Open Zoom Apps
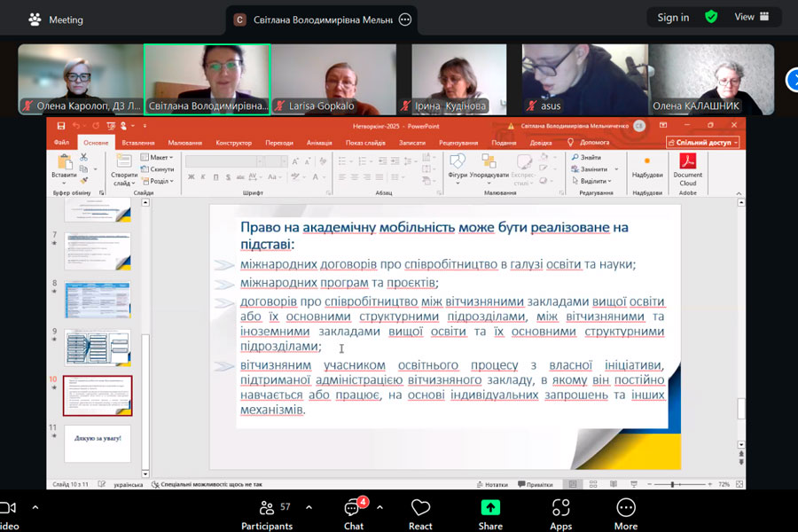This screenshot has height=532, width=798. coord(561,515)
